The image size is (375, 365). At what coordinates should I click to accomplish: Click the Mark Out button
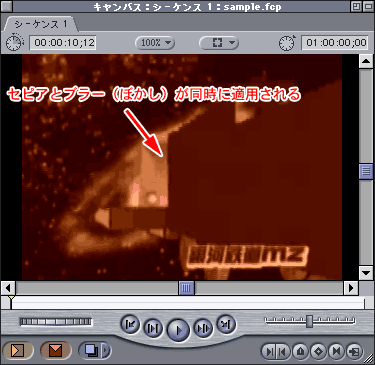coord(283,351)
